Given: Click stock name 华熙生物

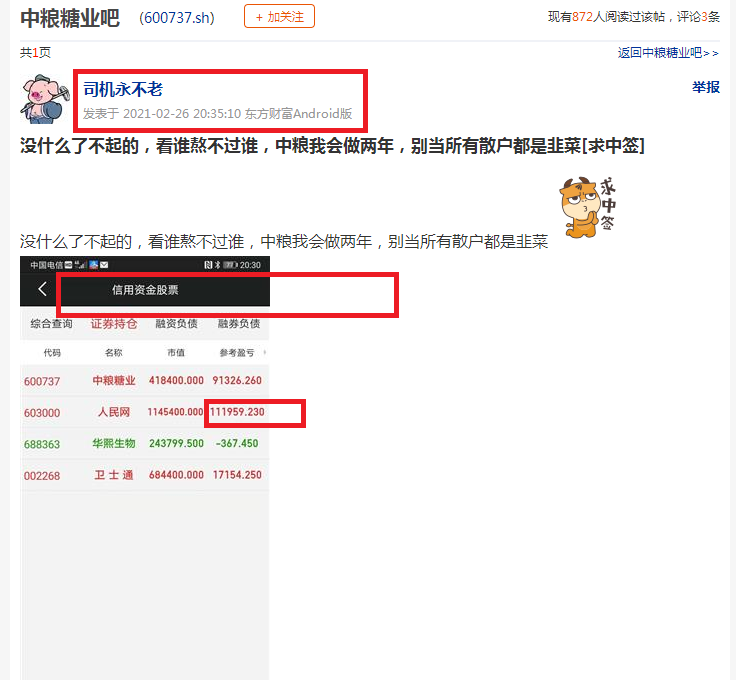Looking at the screenshot, I should (114, 443).
